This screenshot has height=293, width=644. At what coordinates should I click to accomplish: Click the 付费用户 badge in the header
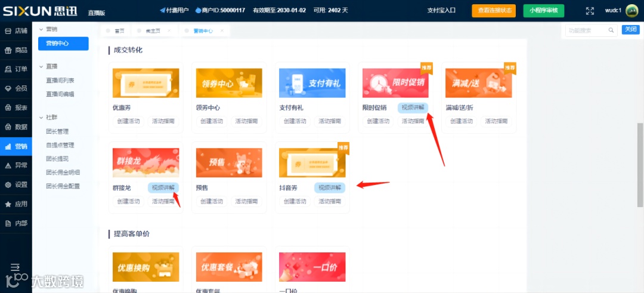click(x=174, y=10)
